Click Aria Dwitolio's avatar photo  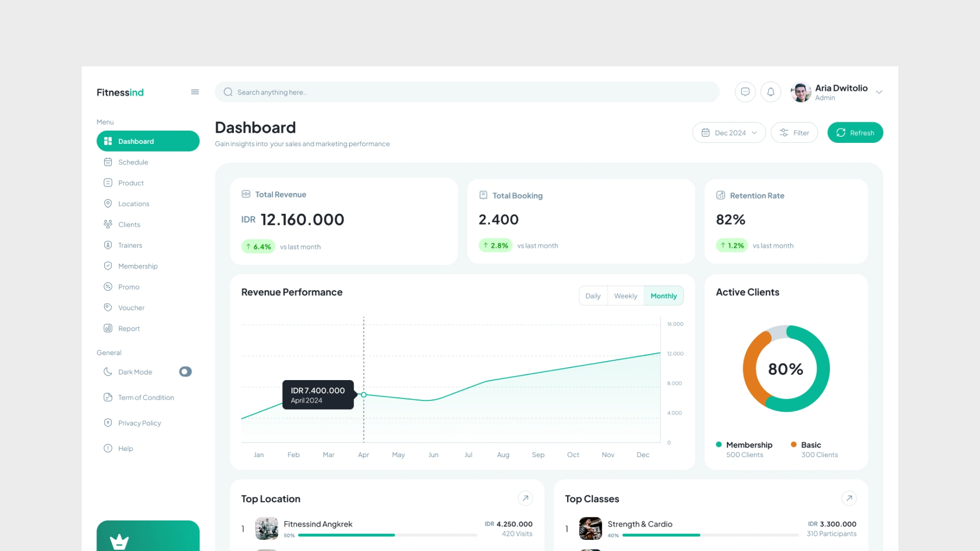[x=801, y=92]
